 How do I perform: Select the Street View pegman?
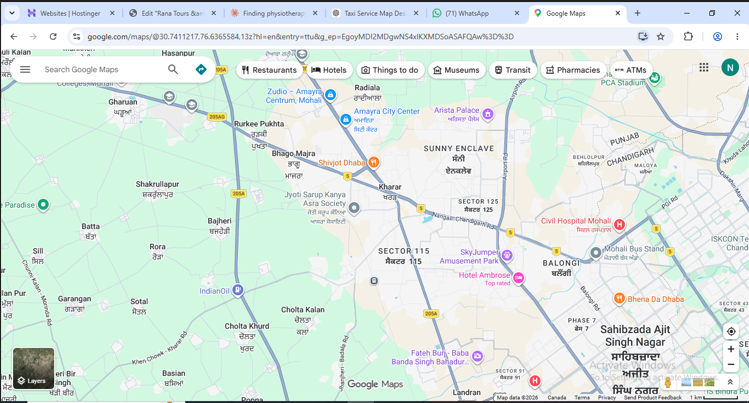[668, 382]
